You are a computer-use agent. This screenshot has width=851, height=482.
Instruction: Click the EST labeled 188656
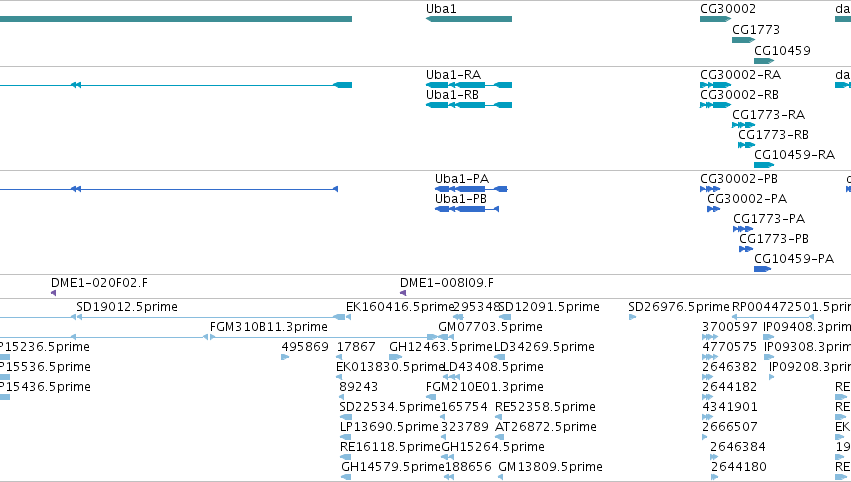tap(468, 468)
